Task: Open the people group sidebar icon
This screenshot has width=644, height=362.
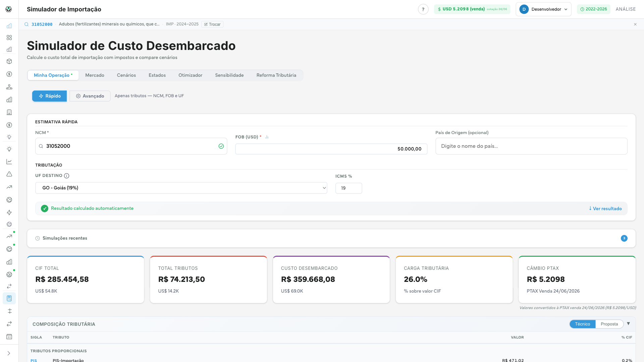Action: pos(9,87)
